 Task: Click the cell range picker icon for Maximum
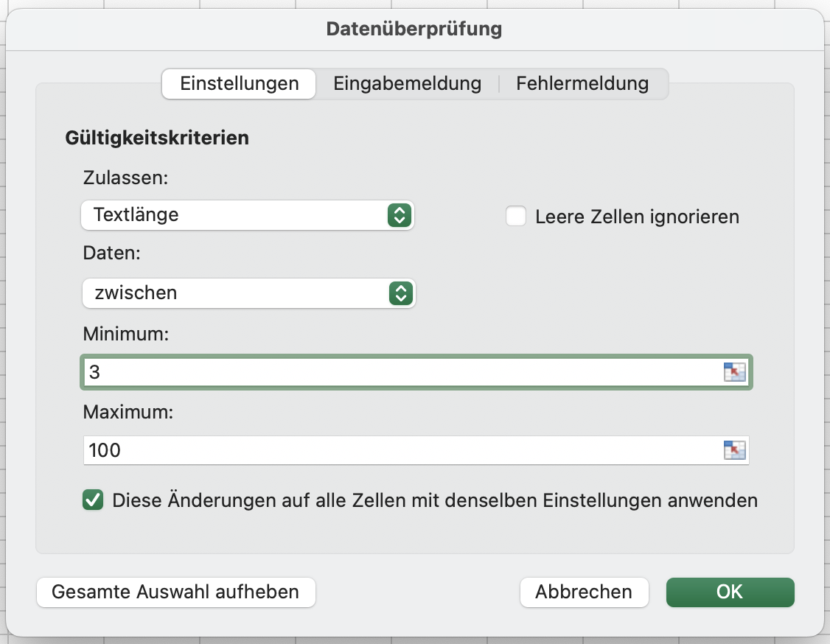click(x=734, y=449)
